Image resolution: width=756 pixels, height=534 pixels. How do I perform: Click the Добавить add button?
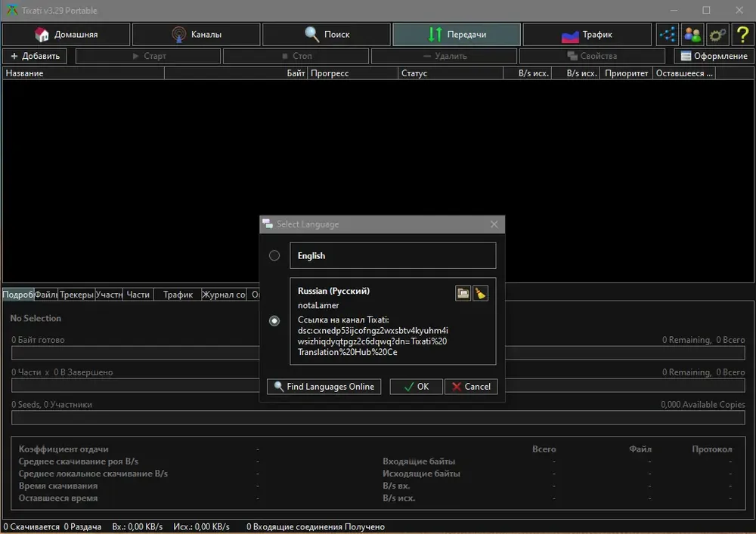35,56
